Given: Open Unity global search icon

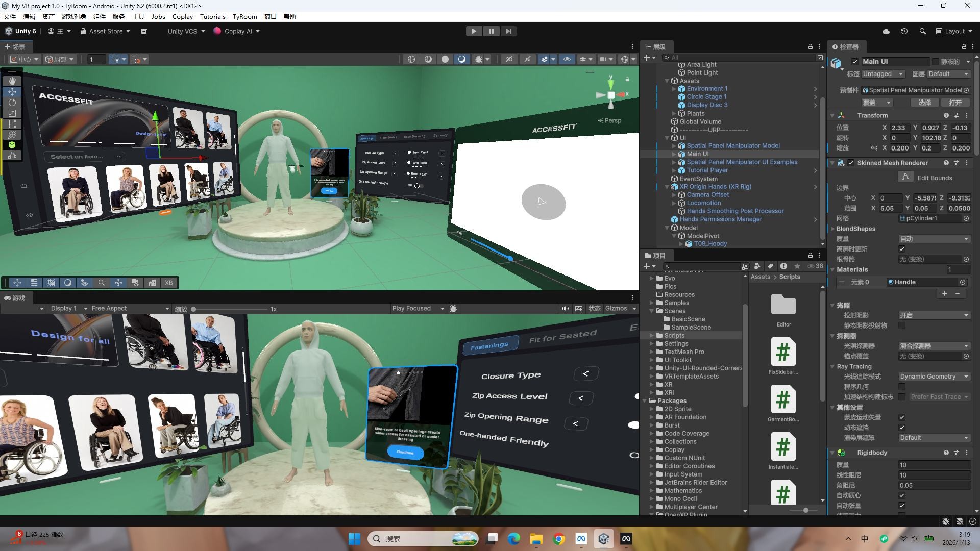Looking at the screenshot, I should click(x=922, y=31).
